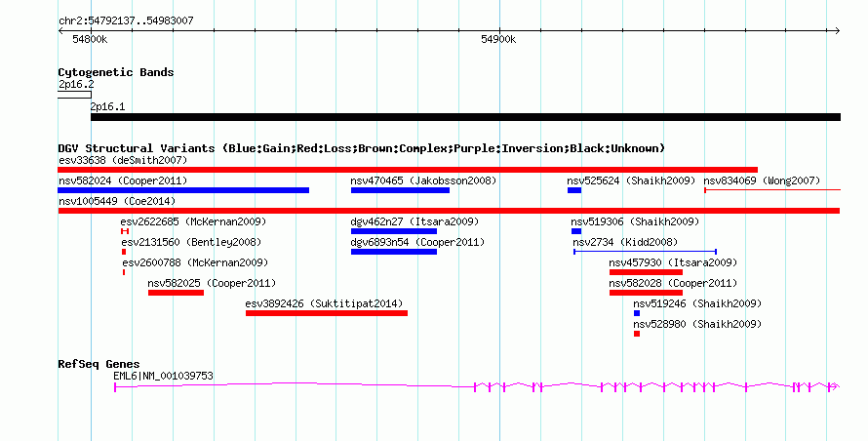The width and height of the screenshot is (868, 441).
Task: Open the nsv525624 (Shaikh2009) label
Action: (631, 180)
